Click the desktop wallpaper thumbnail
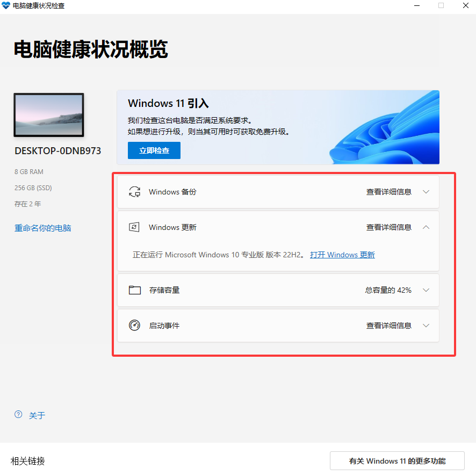476x476 pixels. [x=48, y=115]
